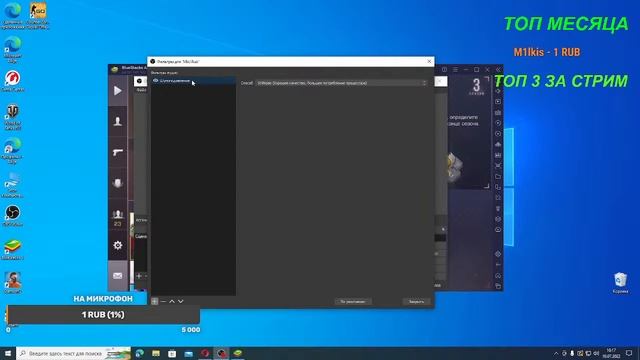
Task: Click recent apps icon at bottom of BlueStacks toolbar
Action: 498,286
